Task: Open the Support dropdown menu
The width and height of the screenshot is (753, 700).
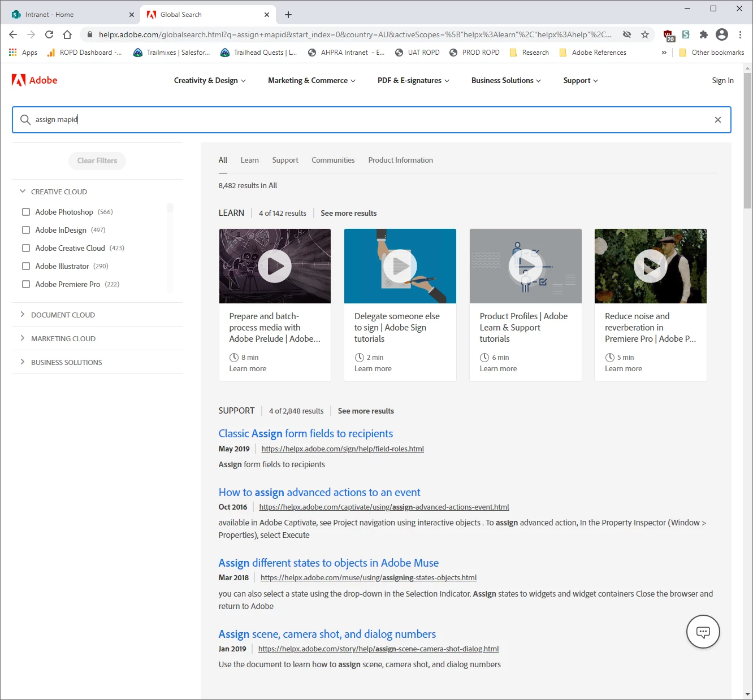Action: click(x=581, y=80)
